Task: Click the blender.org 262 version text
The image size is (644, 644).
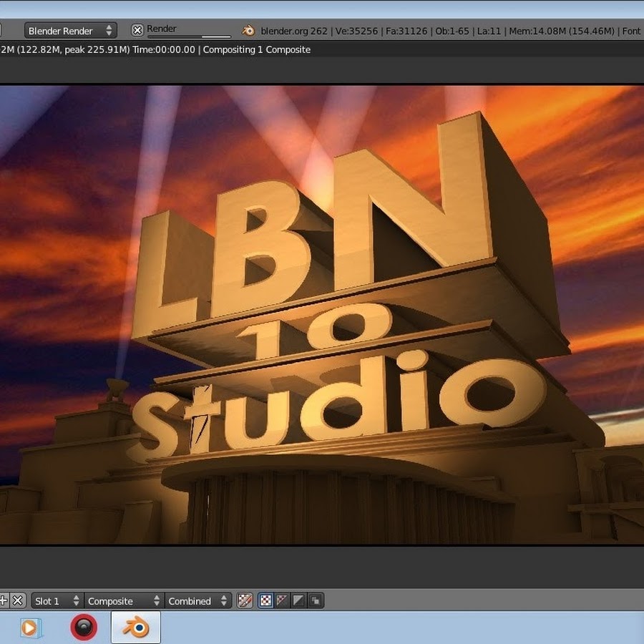Action: coord(294,31)
